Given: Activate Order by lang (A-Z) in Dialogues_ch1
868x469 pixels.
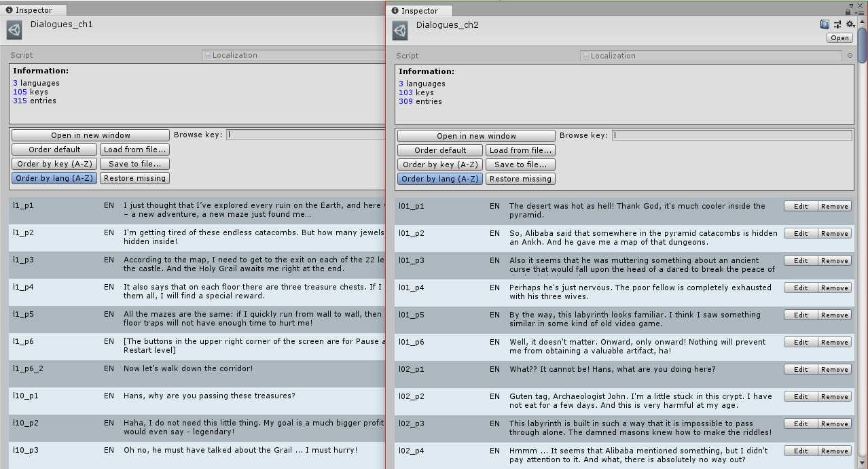Looking at the screenshot, I should pyautogui.click(x=54, y=178).
